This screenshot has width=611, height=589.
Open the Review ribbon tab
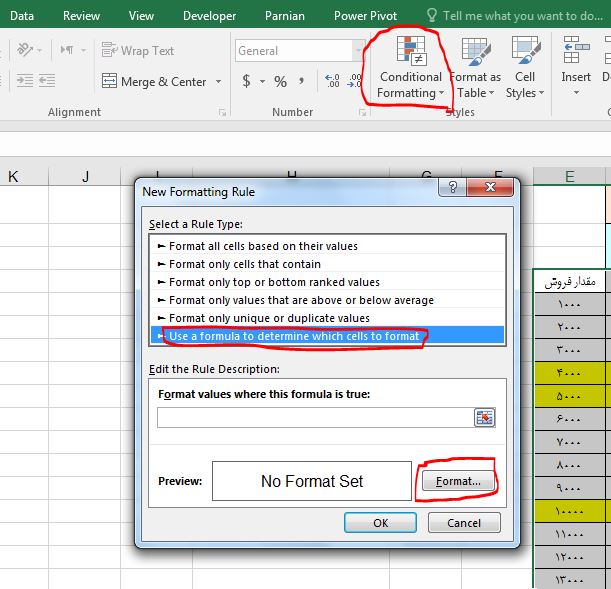[81, 16]
